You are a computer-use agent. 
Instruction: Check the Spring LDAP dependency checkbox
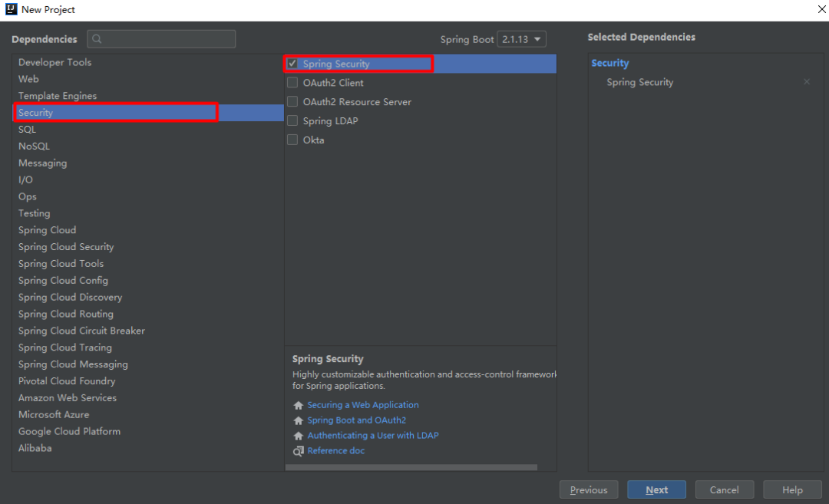[x=292, y=121]
